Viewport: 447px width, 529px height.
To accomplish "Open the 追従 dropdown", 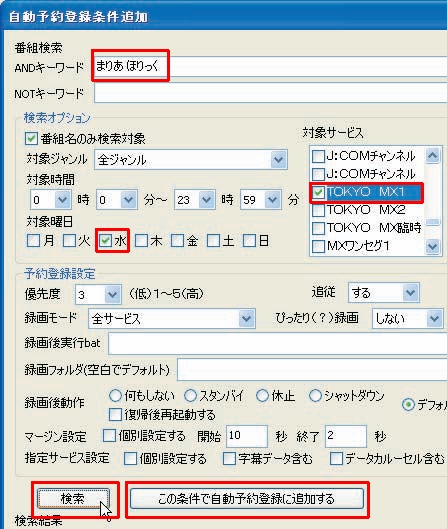I will point(411,292).
